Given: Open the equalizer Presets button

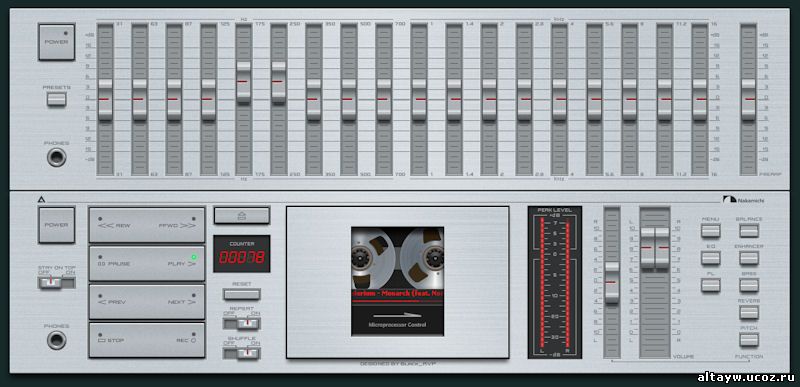Looking at the screenshot, I should [x=57, y=99].
